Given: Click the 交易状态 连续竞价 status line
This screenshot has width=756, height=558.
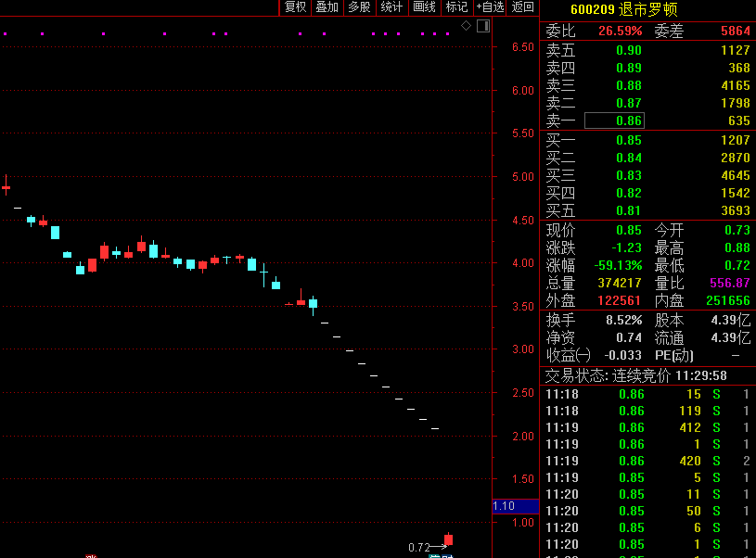Looking at the screenshot, I should [635, 375].
